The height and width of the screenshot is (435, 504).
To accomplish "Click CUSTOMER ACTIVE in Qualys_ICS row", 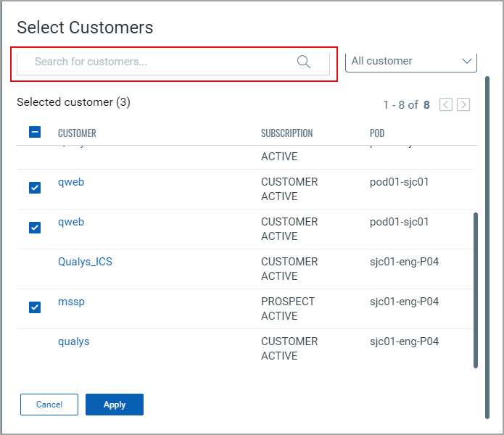I will tap(289, 269).
